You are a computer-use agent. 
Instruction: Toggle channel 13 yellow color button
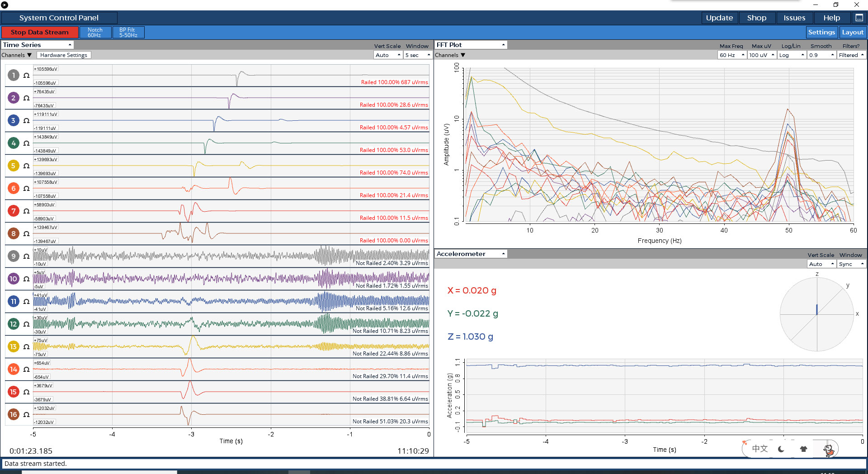(x=14, y=346)
